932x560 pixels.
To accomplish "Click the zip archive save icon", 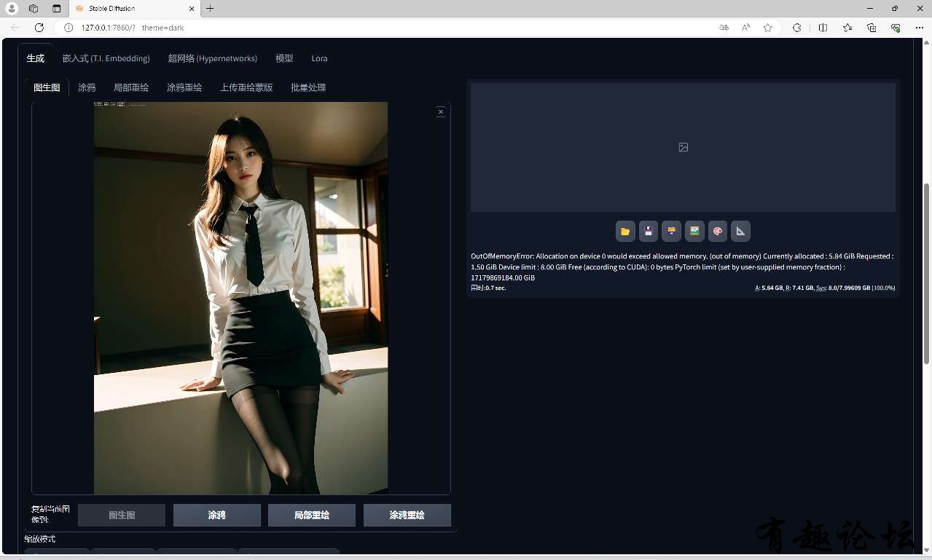I will pyautogui.click(x=671, y=232).
